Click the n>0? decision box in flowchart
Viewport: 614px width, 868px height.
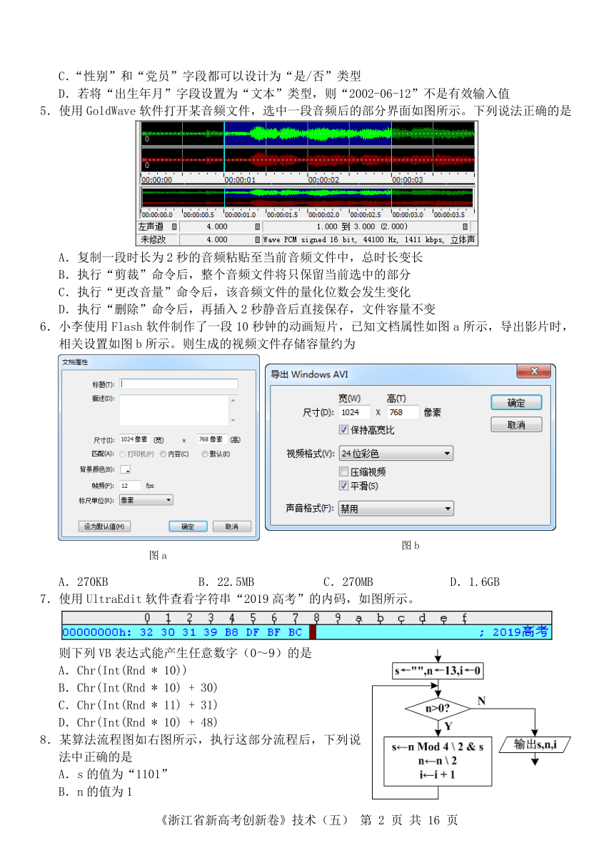click(x=438, y=709)
